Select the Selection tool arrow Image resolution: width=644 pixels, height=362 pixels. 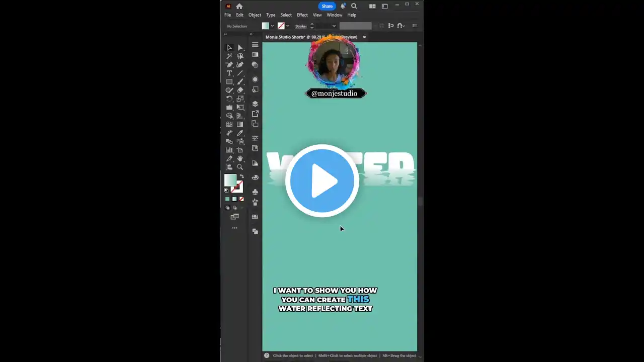pos(229,48)
